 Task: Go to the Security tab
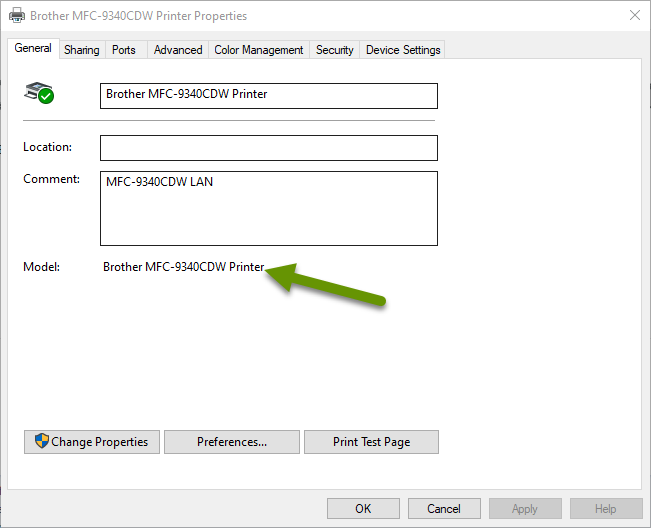click(335, 50)
